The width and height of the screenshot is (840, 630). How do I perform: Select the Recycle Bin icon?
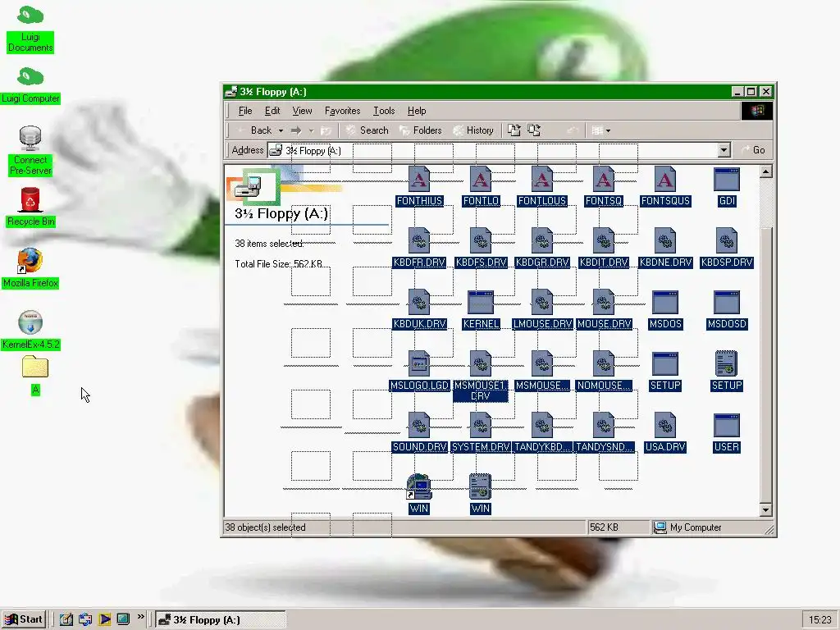point(30,208)
